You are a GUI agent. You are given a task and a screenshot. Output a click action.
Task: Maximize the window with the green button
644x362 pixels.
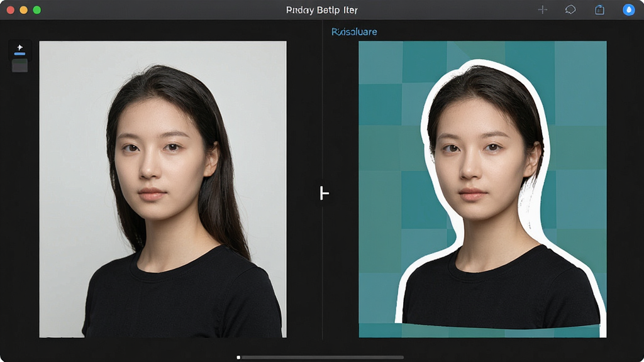(x=37, y=10)
